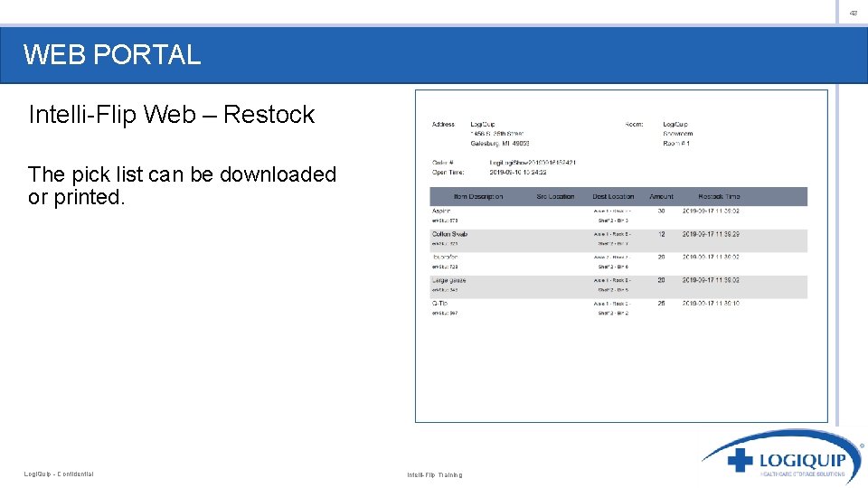This screenshot has width=868, height=488.
Task: Click the restock time in the Cotton Swab row
Action: [x=711, y=234]
